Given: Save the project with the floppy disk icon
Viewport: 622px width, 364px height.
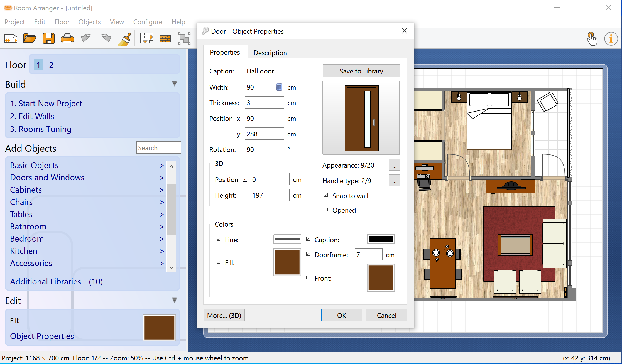Looking at the screenshot, I should pyautogui.click(x=49, y=38).
